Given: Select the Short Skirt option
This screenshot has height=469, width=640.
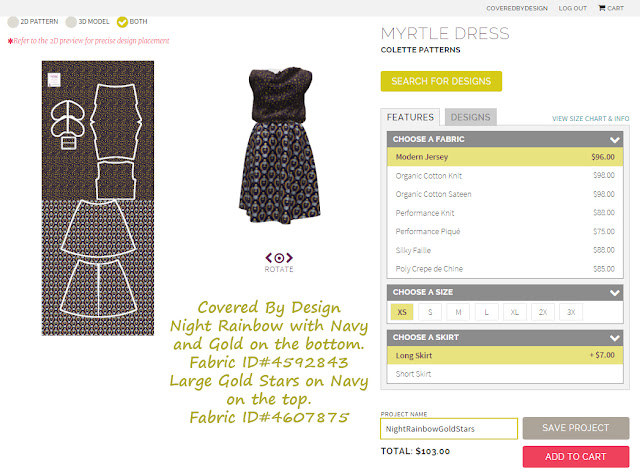Looking at the screenshot, I should tap(505, 373).
